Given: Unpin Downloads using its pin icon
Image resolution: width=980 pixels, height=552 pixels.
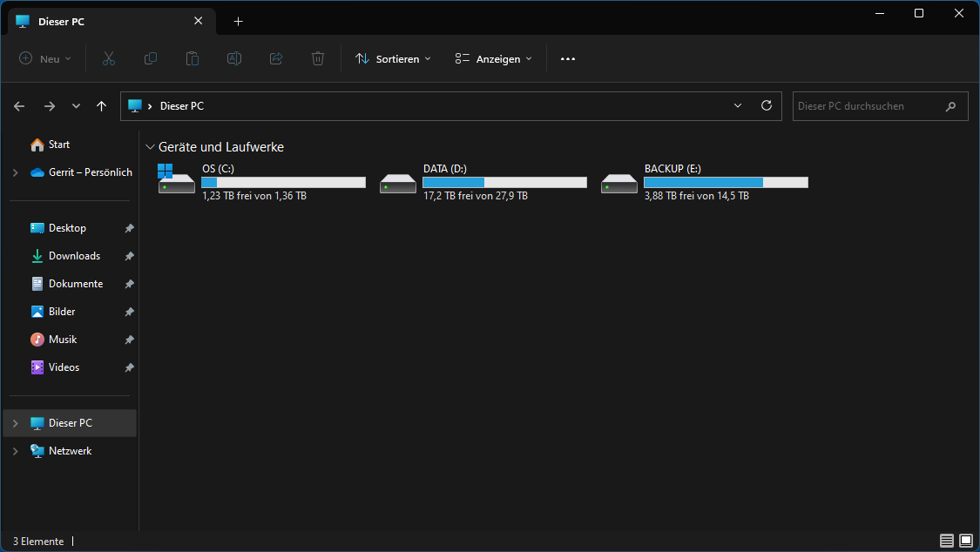Looking at the screenshot, I should tap(130, 256).
